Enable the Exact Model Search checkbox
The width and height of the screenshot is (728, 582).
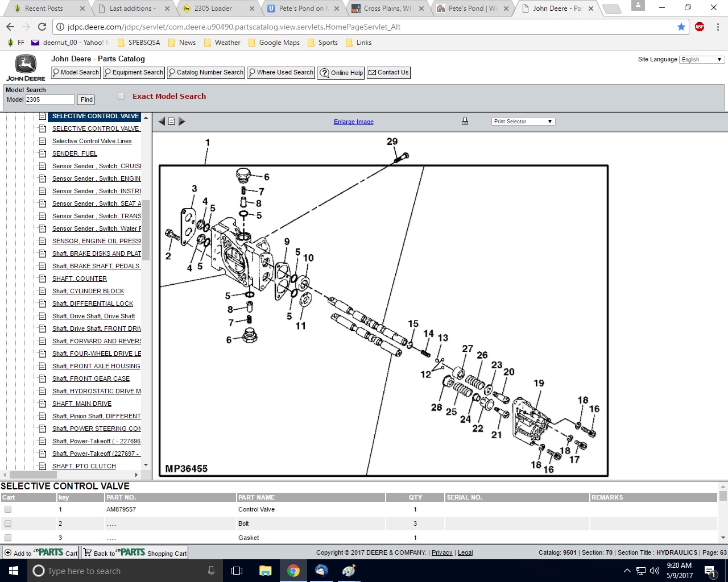[121, 97]
